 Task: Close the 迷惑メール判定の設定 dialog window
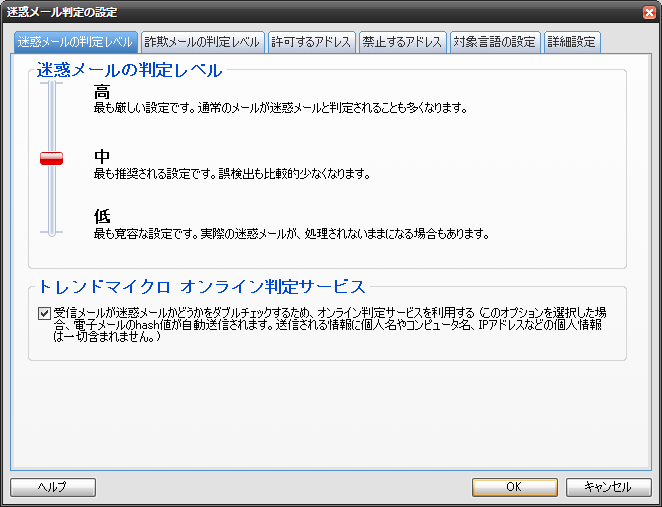(649, 12)
